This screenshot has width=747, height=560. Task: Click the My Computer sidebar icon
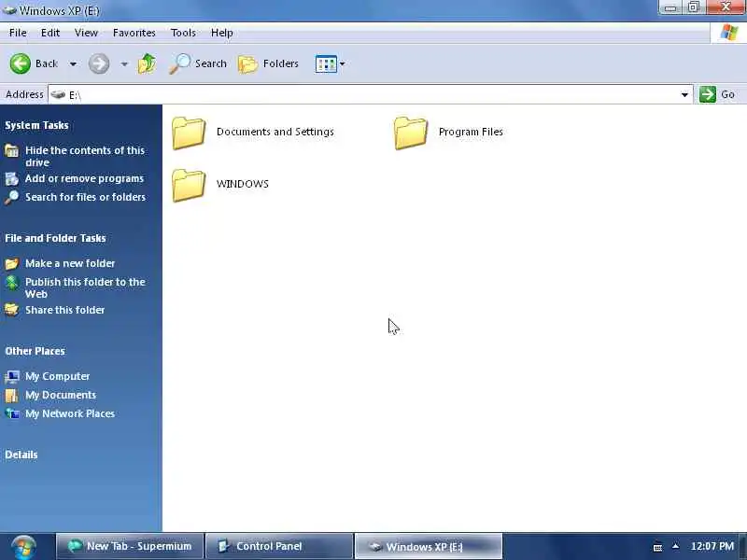tap(12, 377)
